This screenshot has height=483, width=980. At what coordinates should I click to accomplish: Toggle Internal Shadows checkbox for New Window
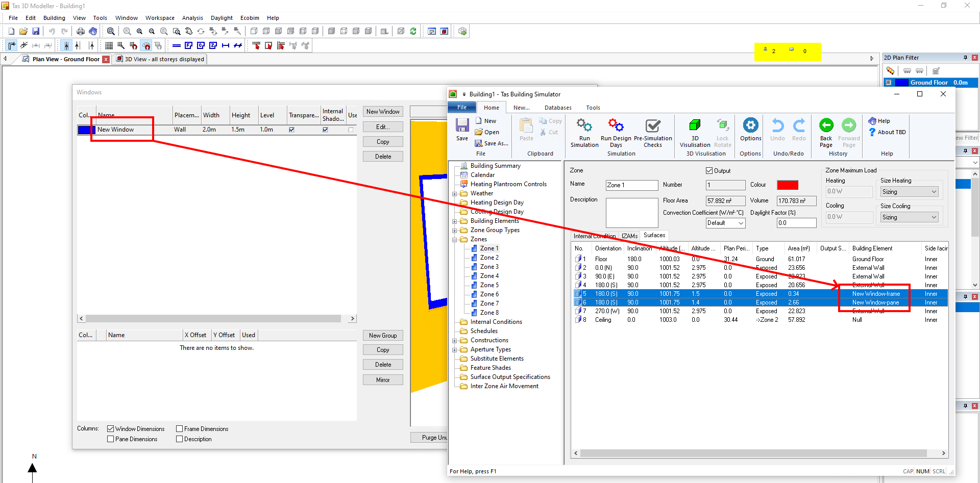(x=325, y=130)
